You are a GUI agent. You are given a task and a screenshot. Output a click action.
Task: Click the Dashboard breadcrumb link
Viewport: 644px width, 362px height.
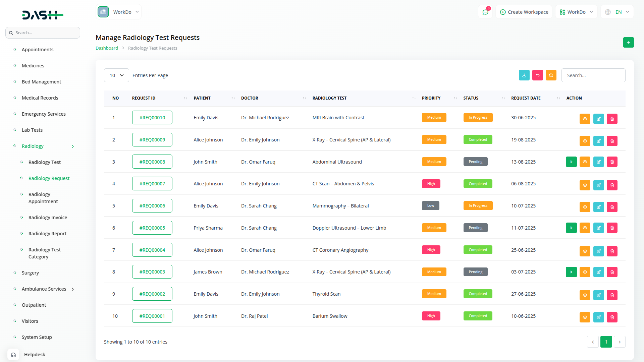(107, 48)
